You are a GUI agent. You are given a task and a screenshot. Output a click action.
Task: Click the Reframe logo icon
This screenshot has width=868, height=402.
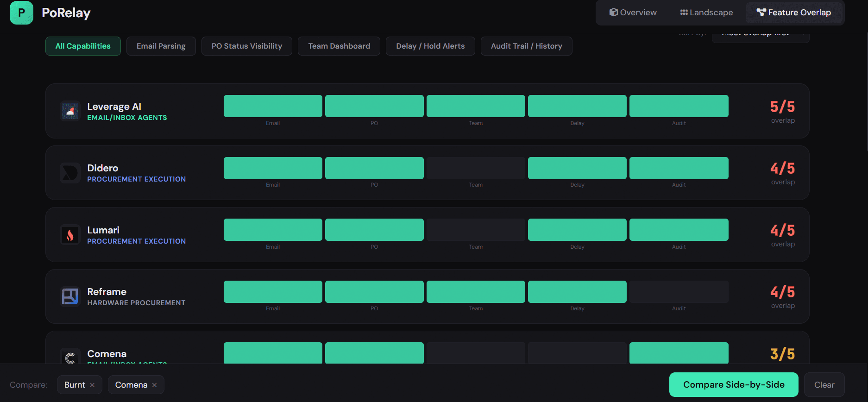(70, 296)
